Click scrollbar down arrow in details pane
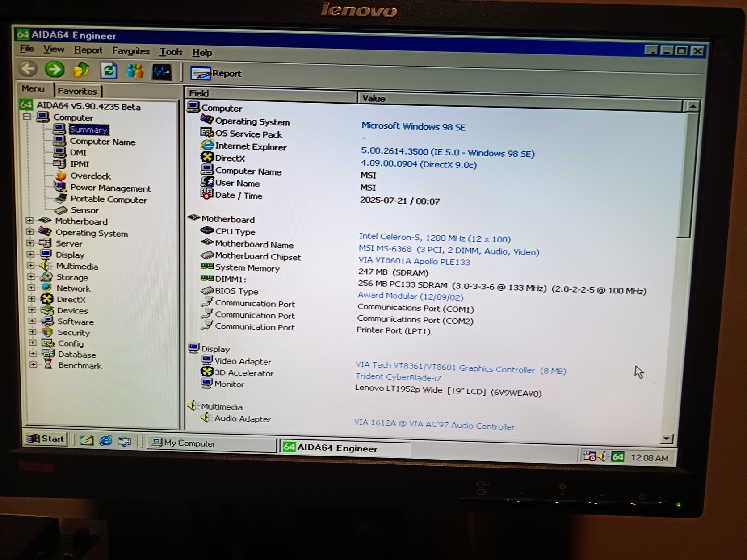The width and height of the screenshot is (747, 560). [667, 439]
